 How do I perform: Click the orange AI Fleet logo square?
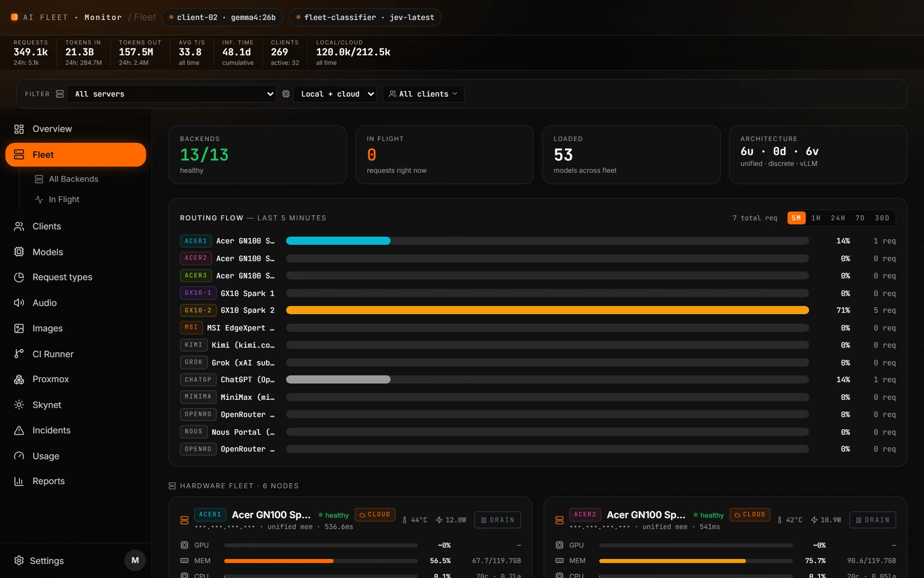coord(14,17)
